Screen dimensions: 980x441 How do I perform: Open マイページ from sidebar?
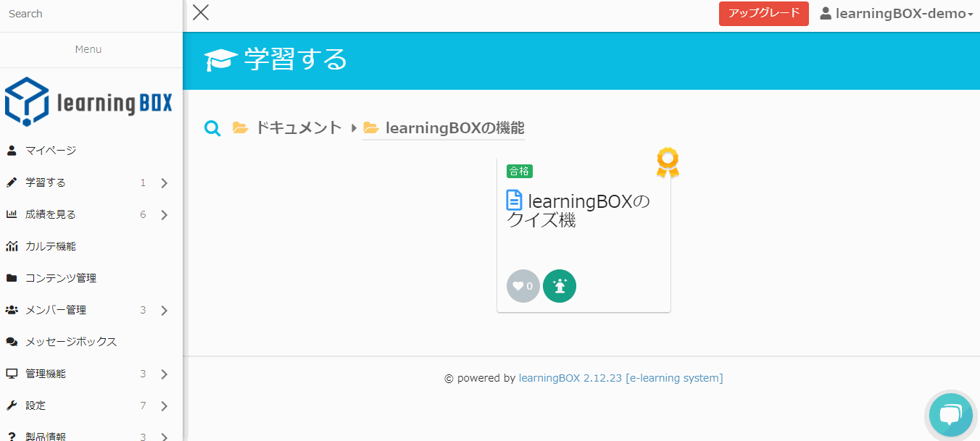pos(51,151)
